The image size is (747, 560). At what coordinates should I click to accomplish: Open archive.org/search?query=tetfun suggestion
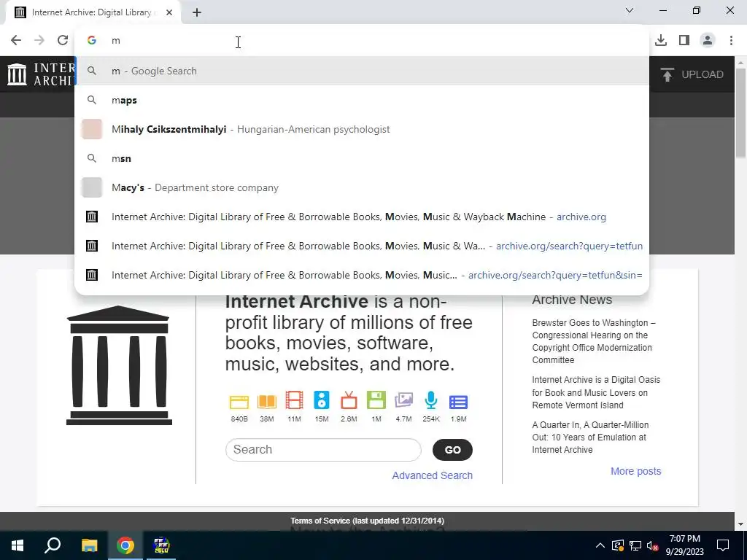(362, 246)
